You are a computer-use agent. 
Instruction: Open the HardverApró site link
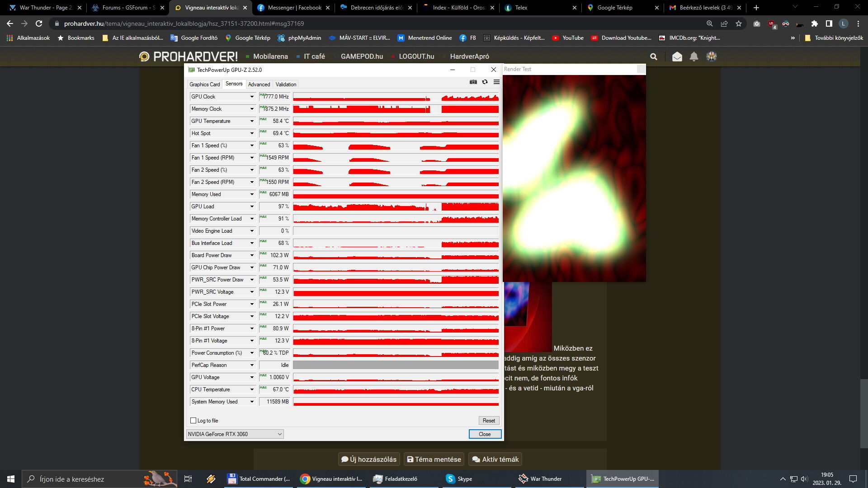[469, 56]
